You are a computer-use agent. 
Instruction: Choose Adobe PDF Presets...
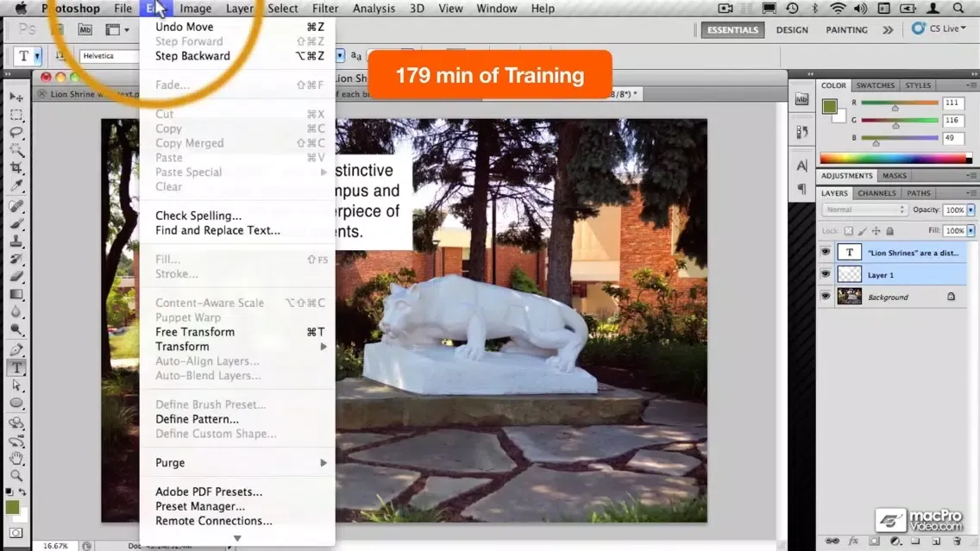coord(237,492)
